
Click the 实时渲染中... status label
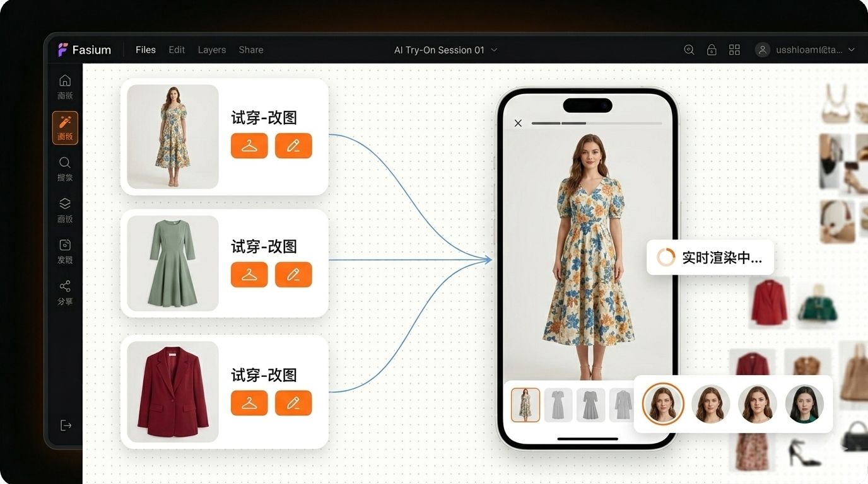click(x=722, y=258)
